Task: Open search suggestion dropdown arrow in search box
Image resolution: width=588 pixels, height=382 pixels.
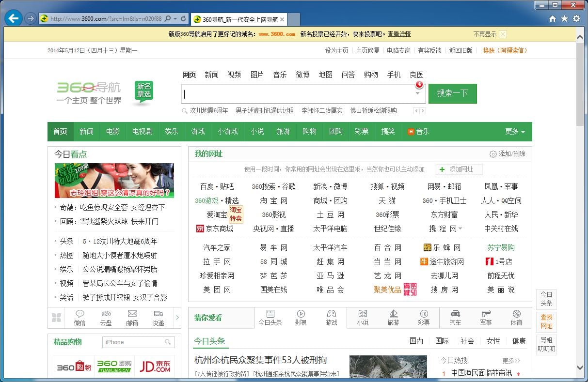Action: click(418, 93)
